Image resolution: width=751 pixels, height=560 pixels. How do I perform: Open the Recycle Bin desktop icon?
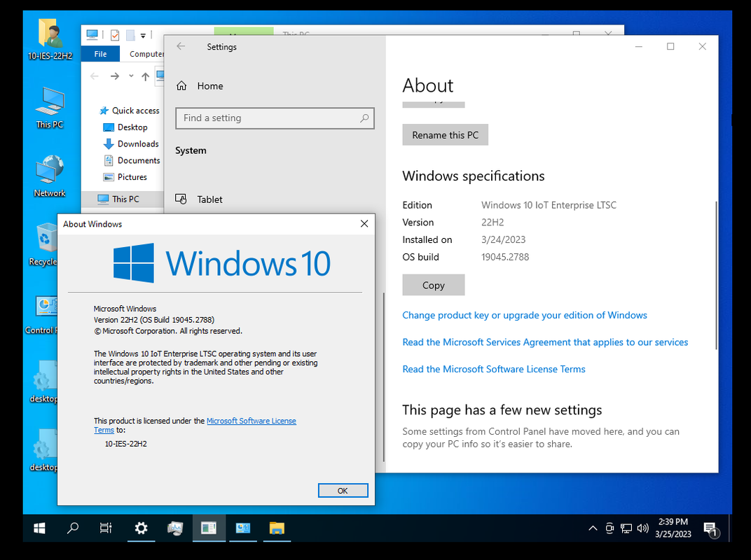pyautogui.click(x=44, y=244)
